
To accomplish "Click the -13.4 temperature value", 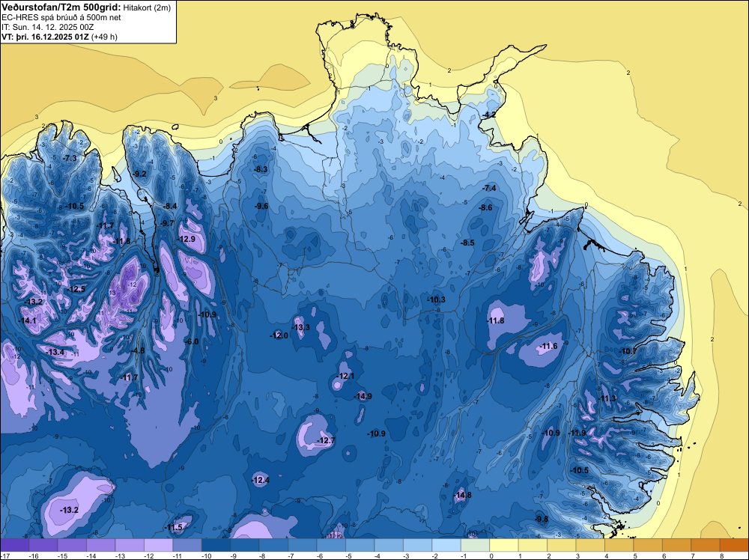I will coord(55,352).
